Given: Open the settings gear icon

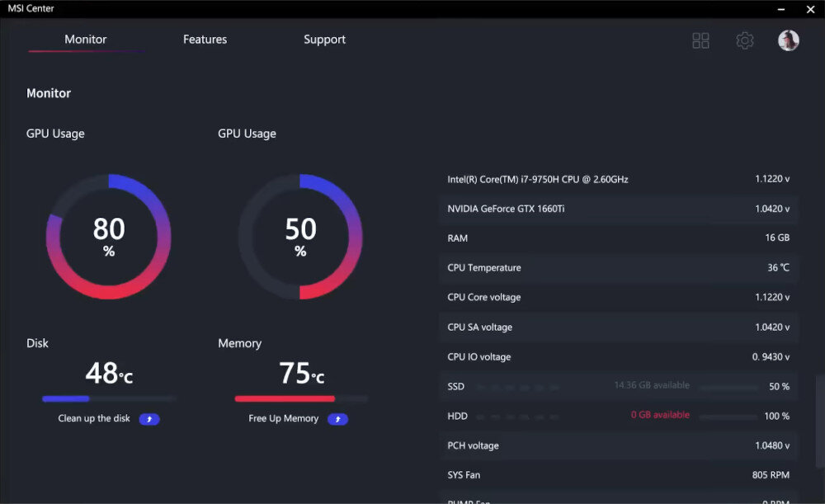Looking at the screenshot, I should click(x=745, y=40).
